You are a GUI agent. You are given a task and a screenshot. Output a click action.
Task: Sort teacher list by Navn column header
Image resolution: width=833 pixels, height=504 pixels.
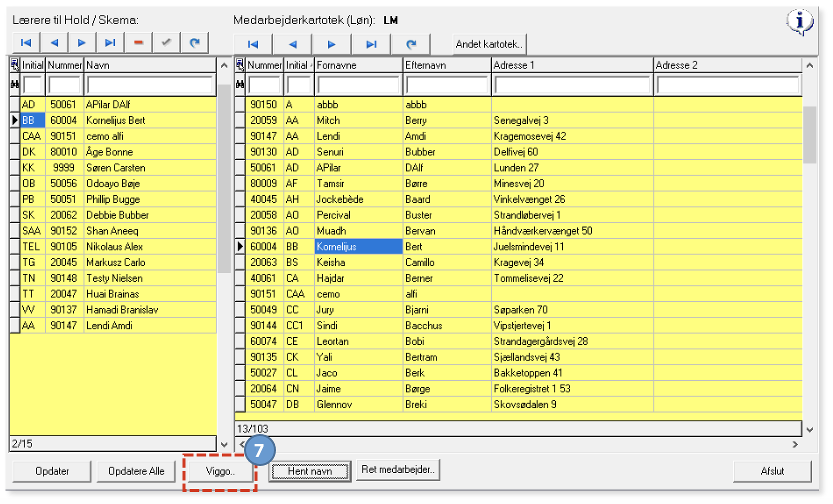(150, 65)
